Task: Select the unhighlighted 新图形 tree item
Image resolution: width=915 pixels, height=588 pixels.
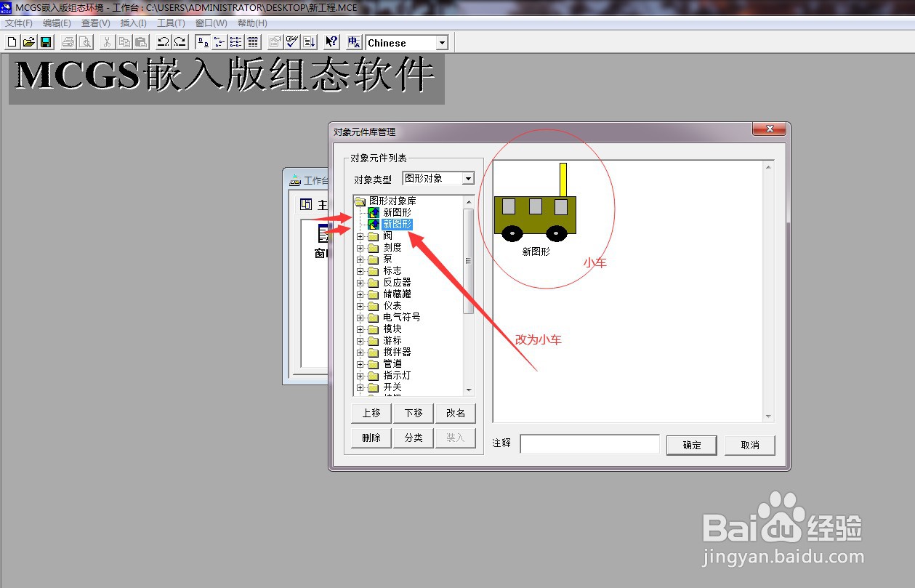Action: tap(397, 212)
